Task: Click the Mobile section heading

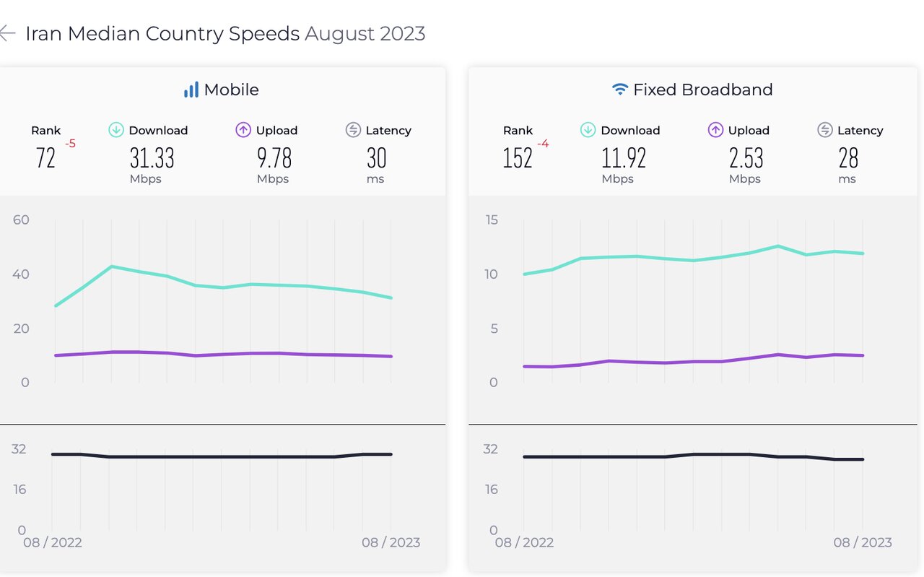Action: (231, 90)
